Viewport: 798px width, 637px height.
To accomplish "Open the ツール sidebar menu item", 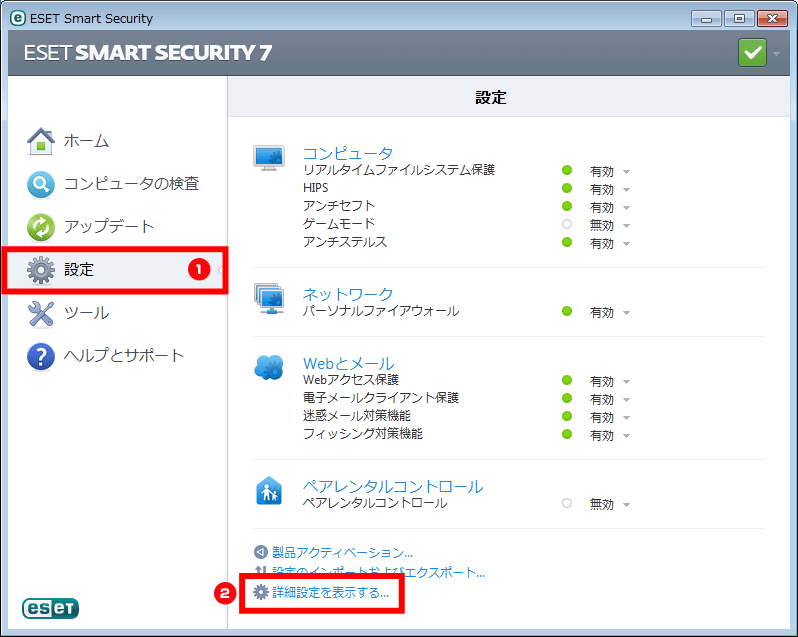I will [86, 313].
